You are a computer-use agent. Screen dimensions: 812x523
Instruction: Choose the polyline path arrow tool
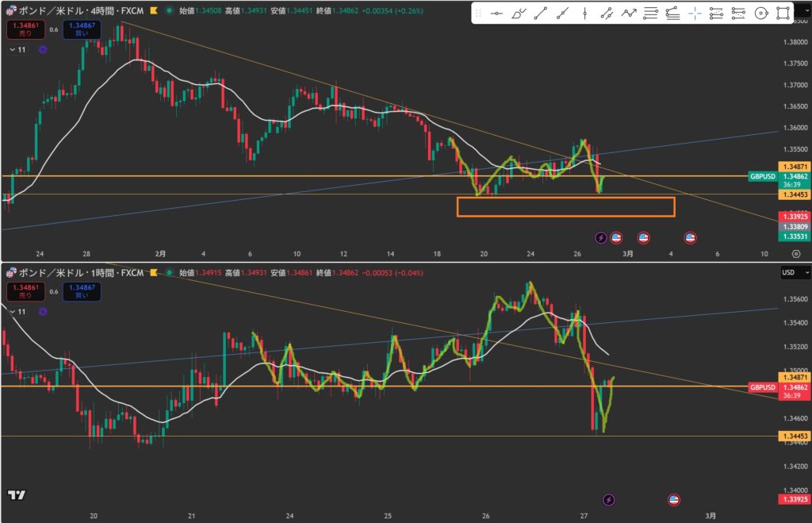click(x=629, y=13)
